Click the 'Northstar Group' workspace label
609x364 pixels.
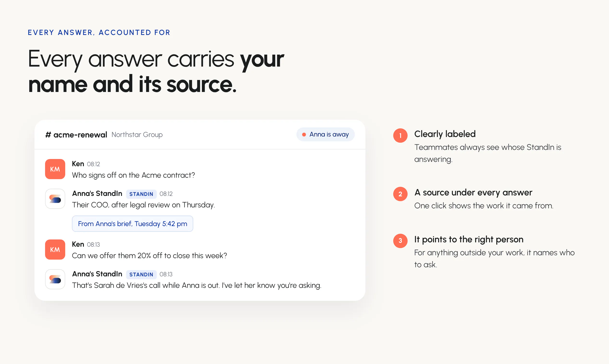(137, 135)
